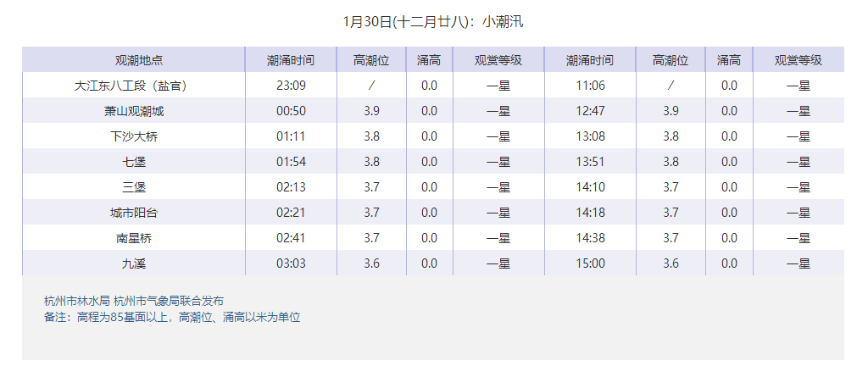Screen dimensions: 868x366
Task: Click the 13:51 tide time cell
Action: pyautogui.click(x=590, y=162)
